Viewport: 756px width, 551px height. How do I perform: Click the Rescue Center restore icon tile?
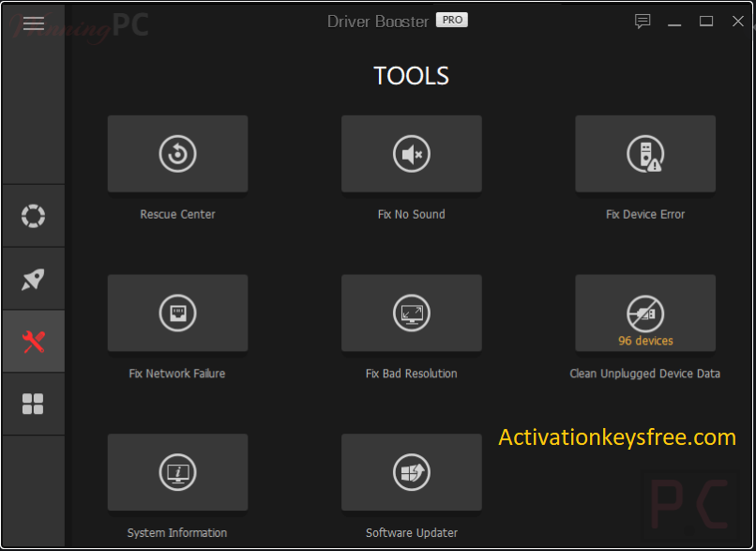tap(178, 154)
